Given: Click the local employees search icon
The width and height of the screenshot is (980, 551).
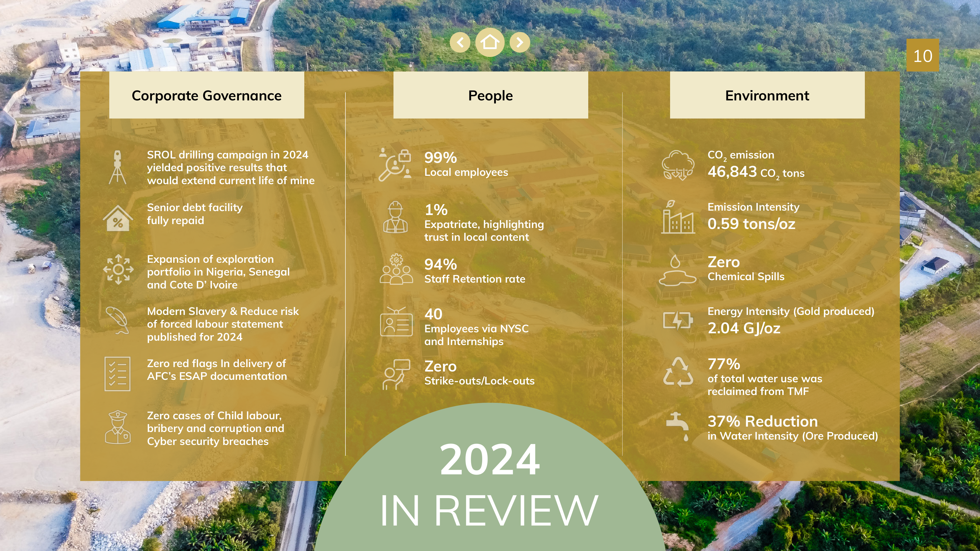Looking at the screenshot, I should click(396, 164).
